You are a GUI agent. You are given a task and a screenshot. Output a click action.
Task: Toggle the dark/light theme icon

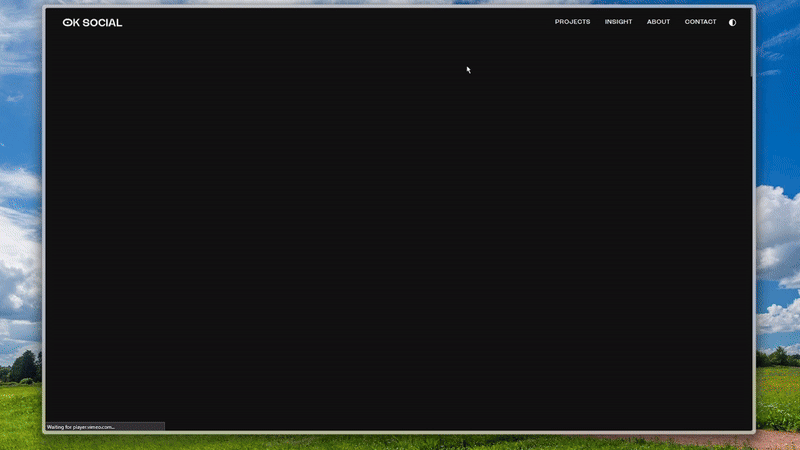732,22
